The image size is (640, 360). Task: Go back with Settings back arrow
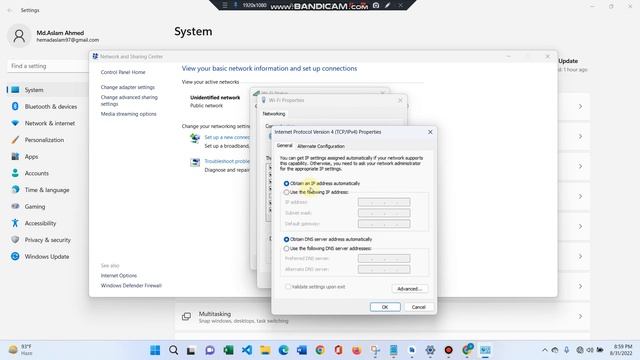(9, 10)
